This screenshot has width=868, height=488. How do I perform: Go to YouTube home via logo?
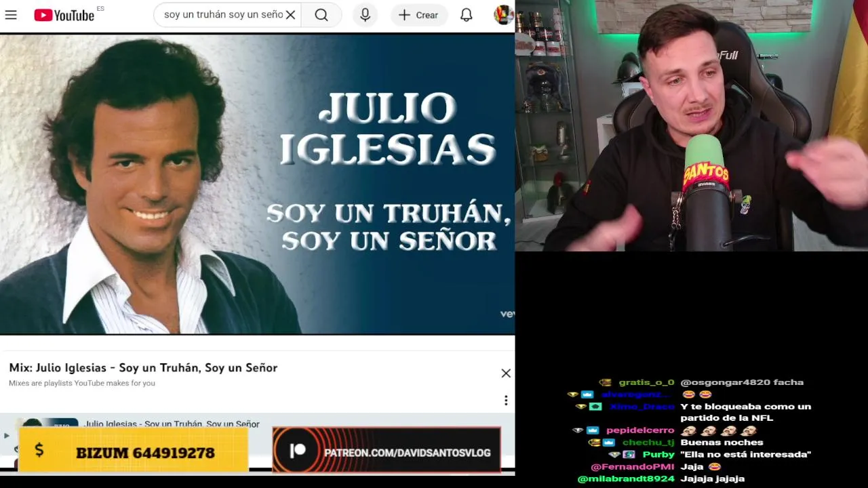point(64,15)
